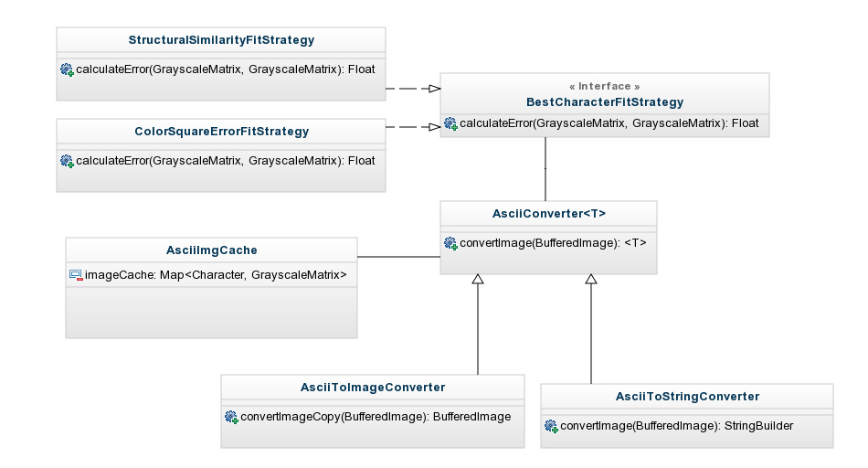Click convertImageCopy(BufferedImage) operation text
Image resolution: width=868 pixels, height=468 pixels.
376,417
